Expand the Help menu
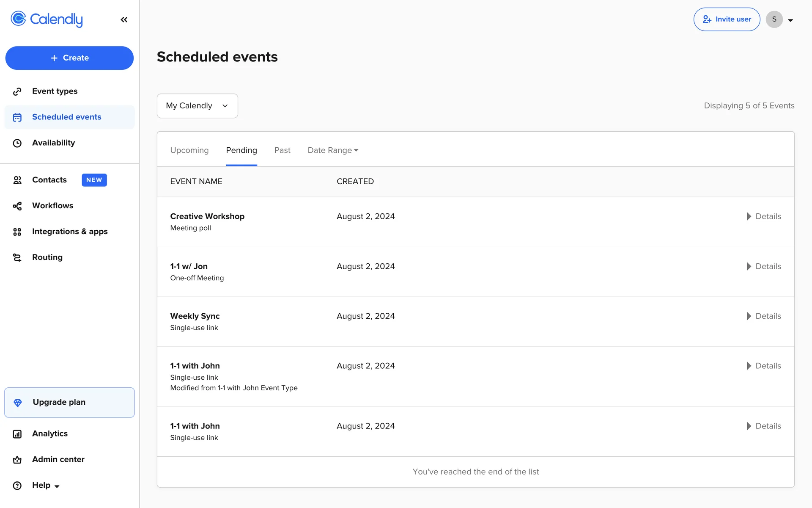The width and height of the screenshot is (812, 508). click(46, 486)
